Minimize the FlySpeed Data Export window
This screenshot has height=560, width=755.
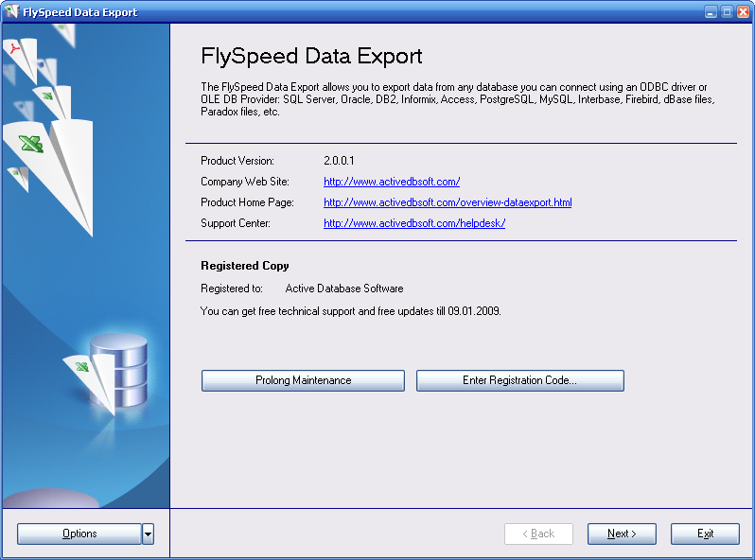(x=711, y=12)
